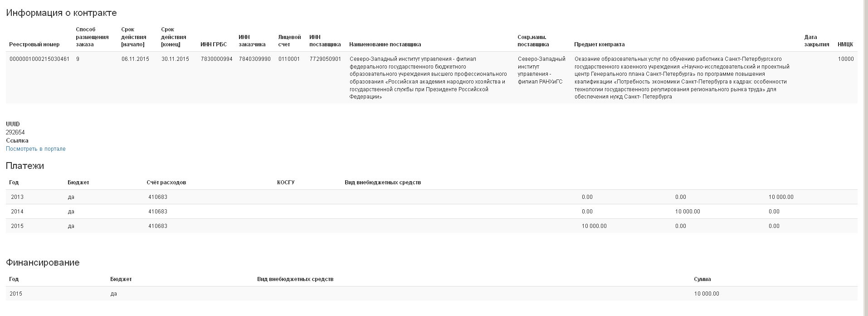Click the 'Способ размещения заказа' column header
Viewport: 868px width, 316px height.
coord(92,37)
